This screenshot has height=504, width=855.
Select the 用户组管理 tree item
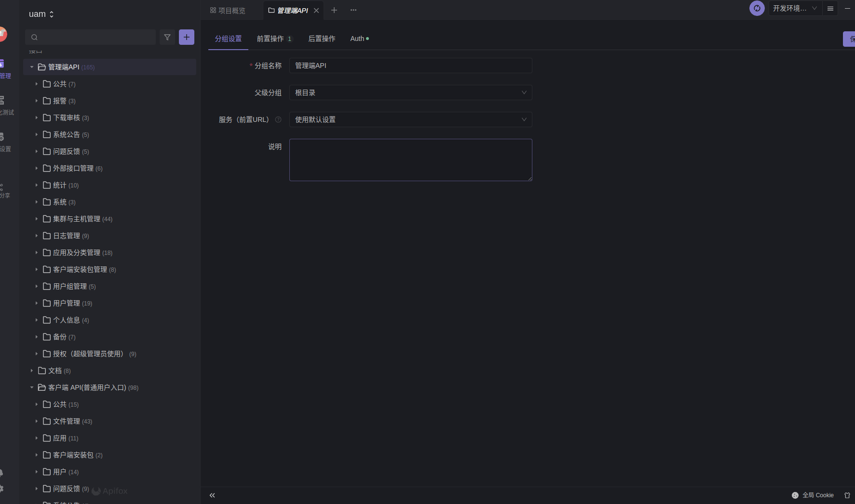tap(109, 286)
